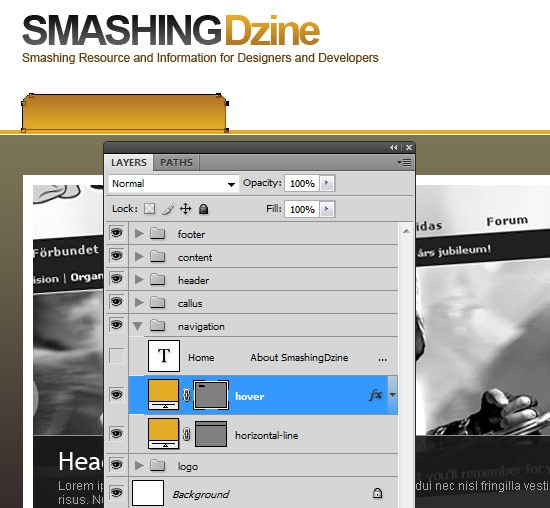Viewport: 550px width, 508px height.
Task: Click the callus group folder icon
Action: tap(157, 302)
